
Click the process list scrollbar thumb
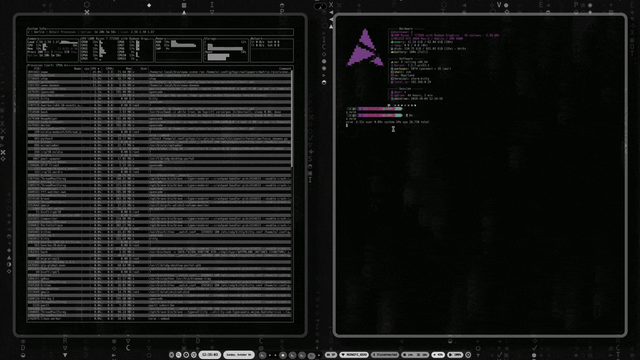tap(292, 119)
